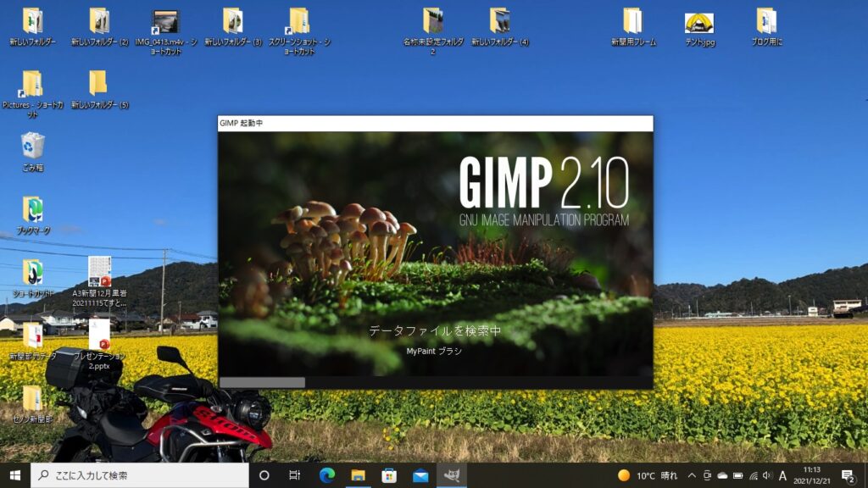This screenshot has height=488, width=868.
Task: Click the Cortana circle icon
Action: [x=264, y=475]
